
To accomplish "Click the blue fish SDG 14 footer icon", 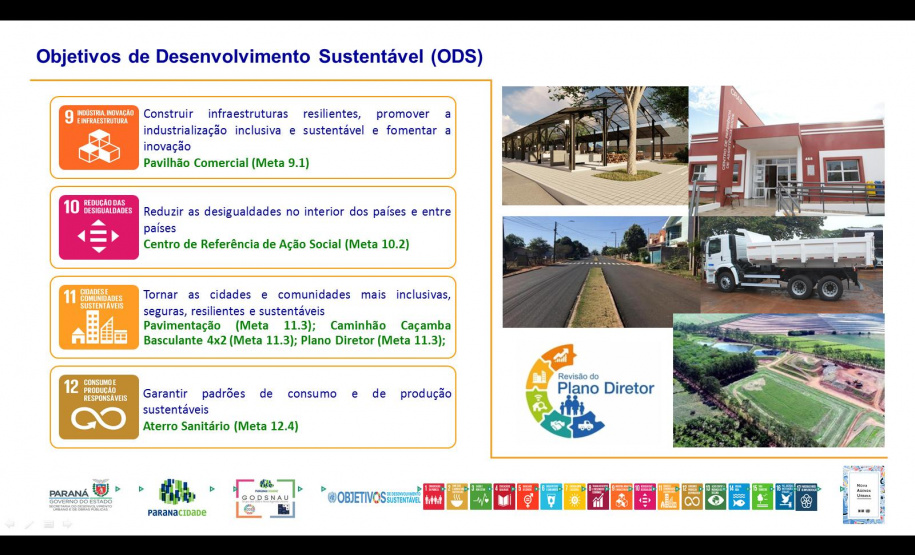I will (x=738, y=496).
